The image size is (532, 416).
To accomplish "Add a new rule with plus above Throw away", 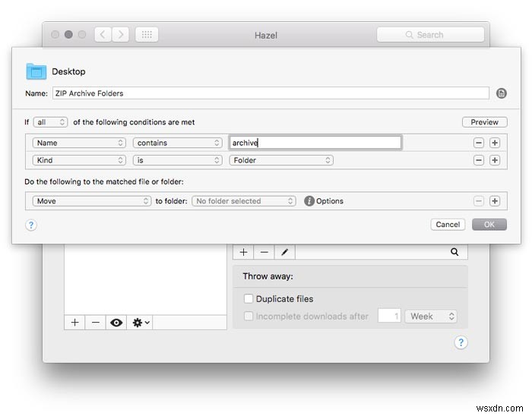I will (x=243, y=252).
